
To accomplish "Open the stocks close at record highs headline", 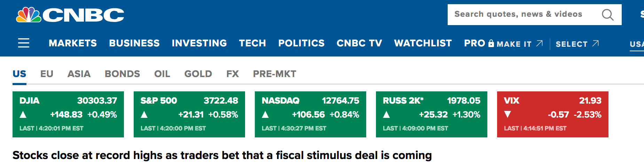I will point(222,155).
